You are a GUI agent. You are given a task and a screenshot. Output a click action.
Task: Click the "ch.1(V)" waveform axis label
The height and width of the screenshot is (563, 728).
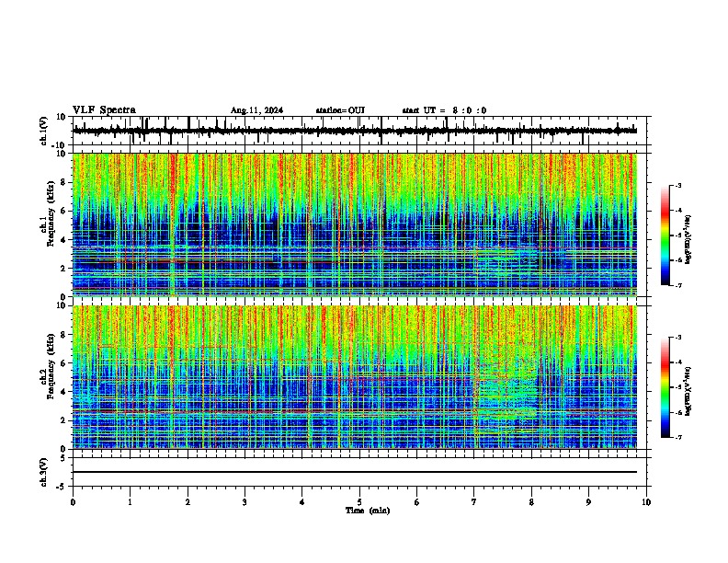pyautogui.click(x=44, y=131)
